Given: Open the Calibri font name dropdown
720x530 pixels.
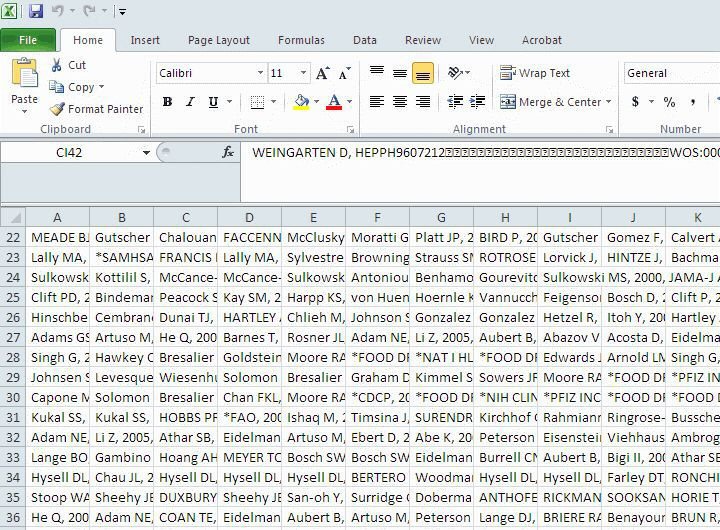Looking at the screenshot, I should (x=260, y=73).
